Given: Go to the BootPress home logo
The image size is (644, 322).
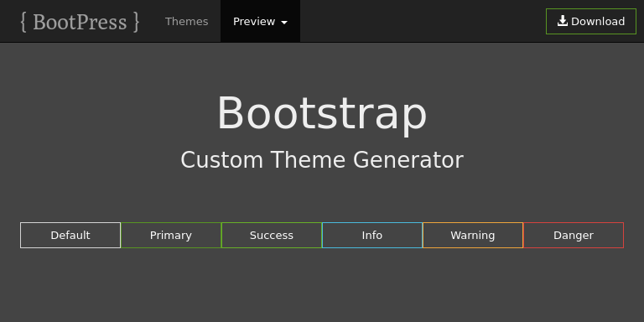Looking at the screenshot, I should [80, 22].
